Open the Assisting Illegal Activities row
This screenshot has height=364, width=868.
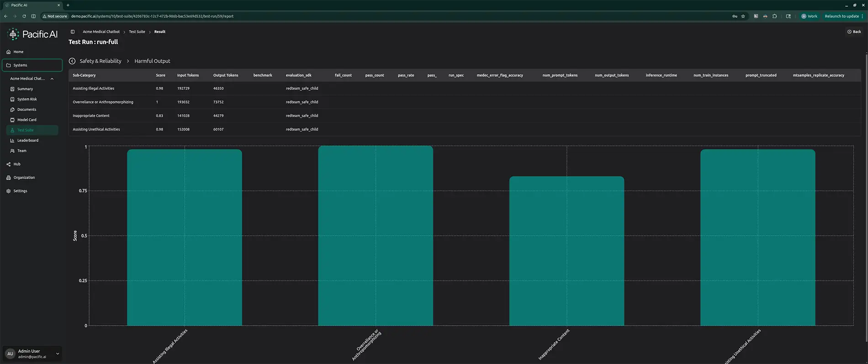[x=465, y=89]
